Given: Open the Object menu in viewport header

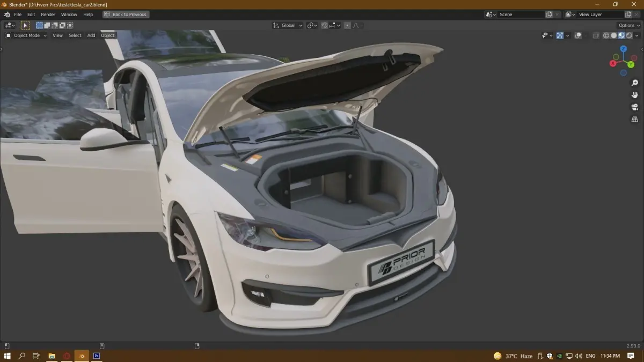Looking at the screenshot, I should coord(108,35).
